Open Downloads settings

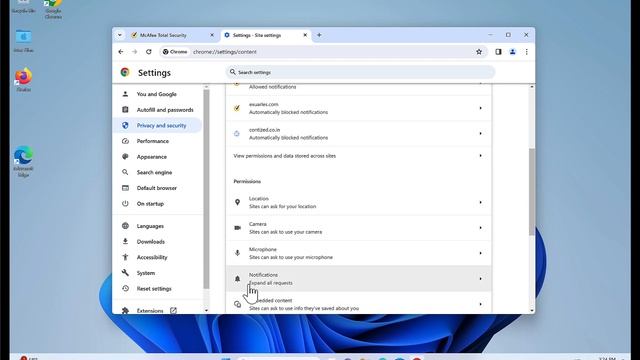coord(157,242)
